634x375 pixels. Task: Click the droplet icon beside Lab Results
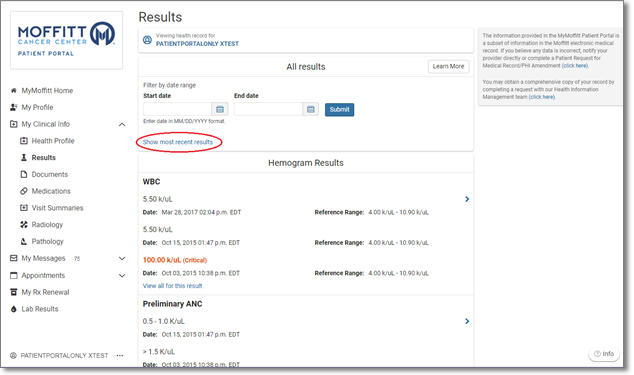tap(13, 309)
